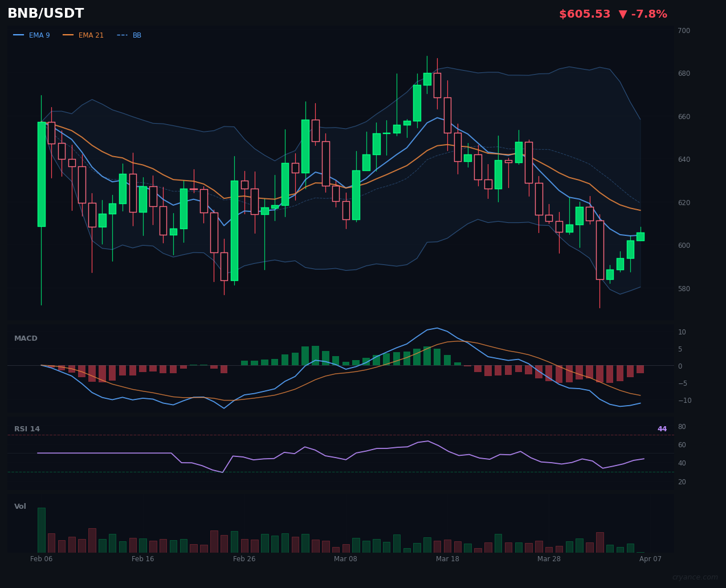
Task: Click the tallest green volume bar near Feb 06
Action: pyautogui.click(x=42, y=529)
